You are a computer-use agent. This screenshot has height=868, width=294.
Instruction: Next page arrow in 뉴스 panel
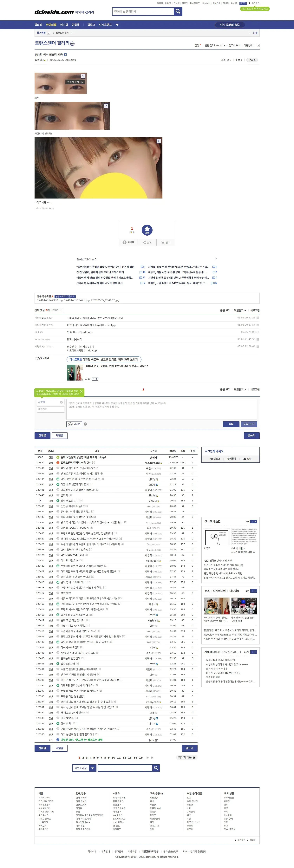point(255,591)
